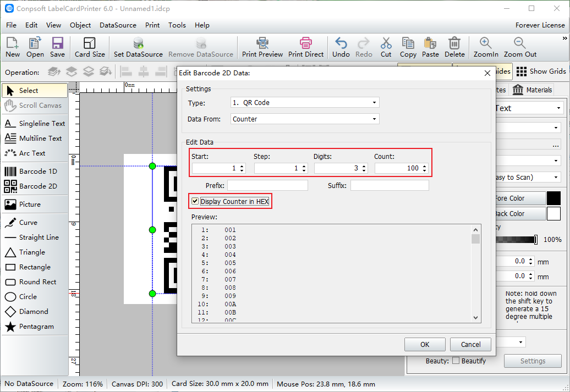Click the black fore color swatch
Screen dimensions: 570x392
[553, 198]
